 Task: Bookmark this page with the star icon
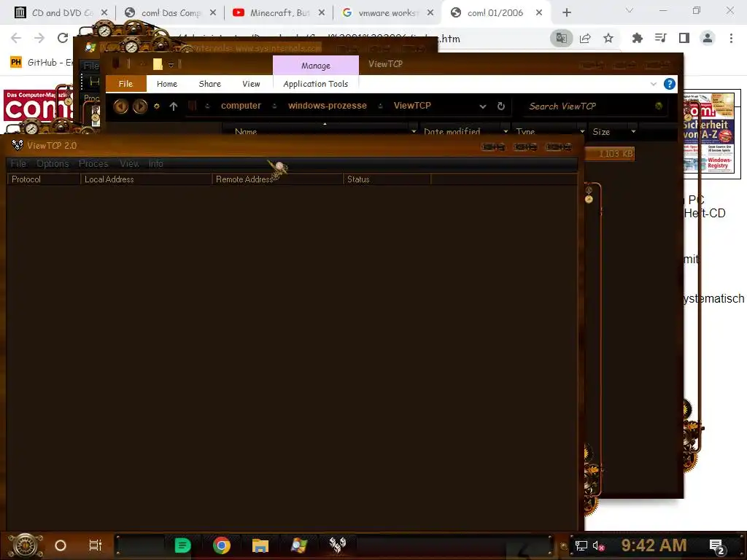[608, 38]
